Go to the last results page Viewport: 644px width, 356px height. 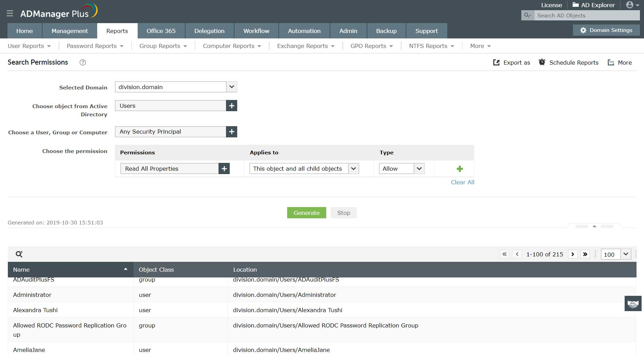585,254
